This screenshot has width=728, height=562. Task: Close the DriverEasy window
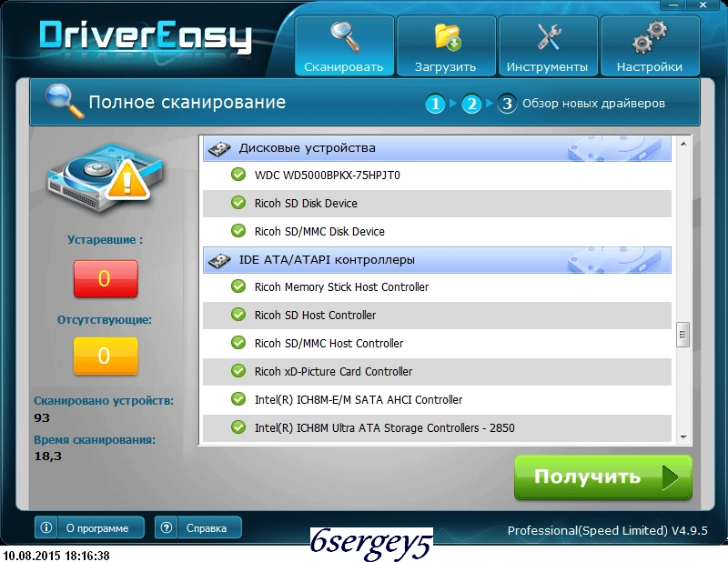tap(703, 5)
